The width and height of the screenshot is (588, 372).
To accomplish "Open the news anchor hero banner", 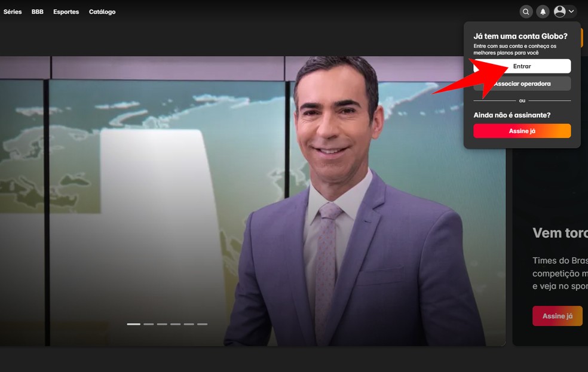I will tap(252, 201).
